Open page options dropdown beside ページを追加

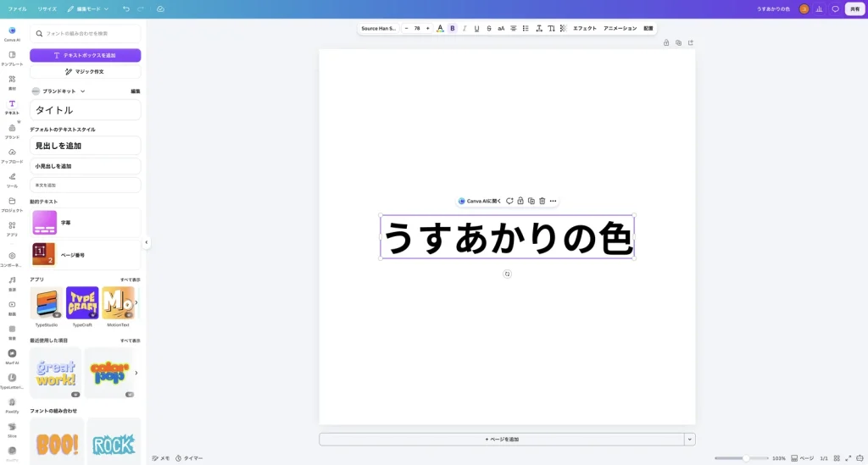[x=690, y=440]
